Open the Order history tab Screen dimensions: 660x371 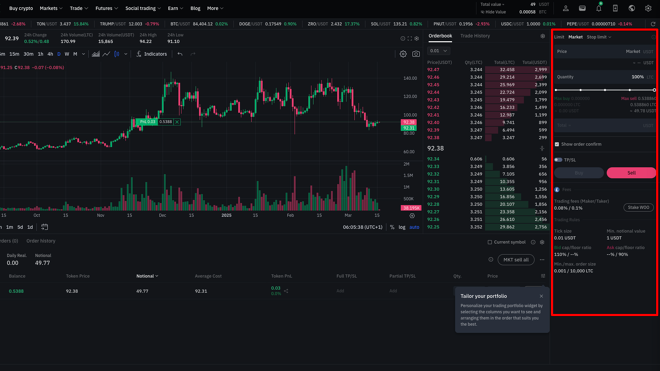click(41, 241)
